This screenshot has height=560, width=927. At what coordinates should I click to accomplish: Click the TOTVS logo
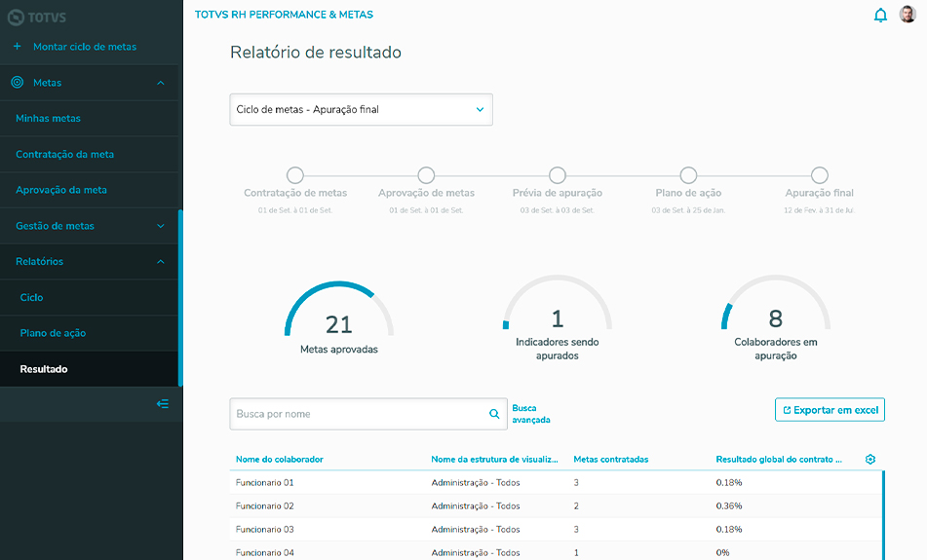tap(36, 18)
